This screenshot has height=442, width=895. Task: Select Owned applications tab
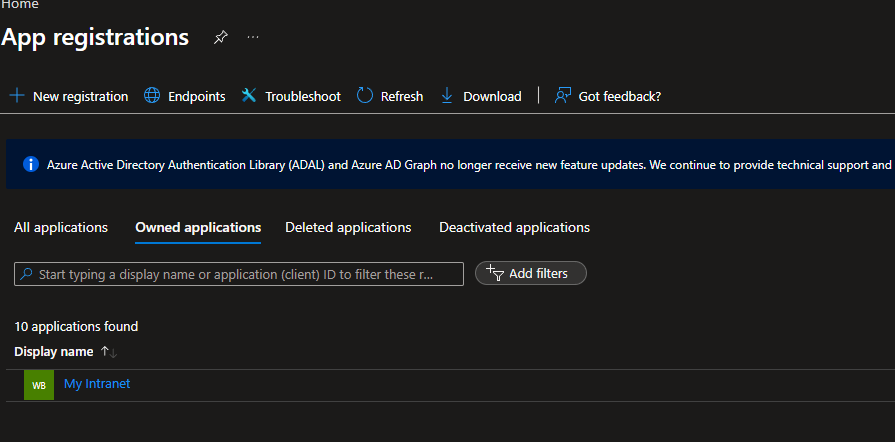coord(198,227)
